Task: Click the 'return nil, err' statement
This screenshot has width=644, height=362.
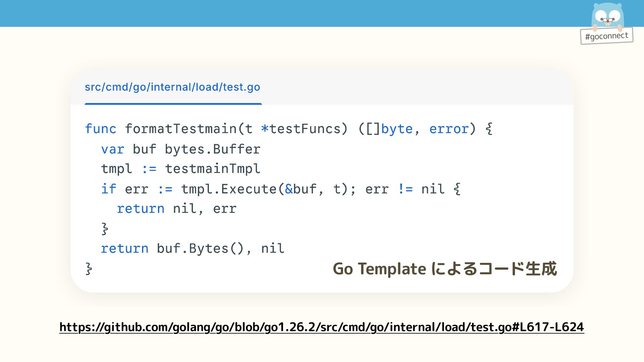Action: click(x=176, y=209)
